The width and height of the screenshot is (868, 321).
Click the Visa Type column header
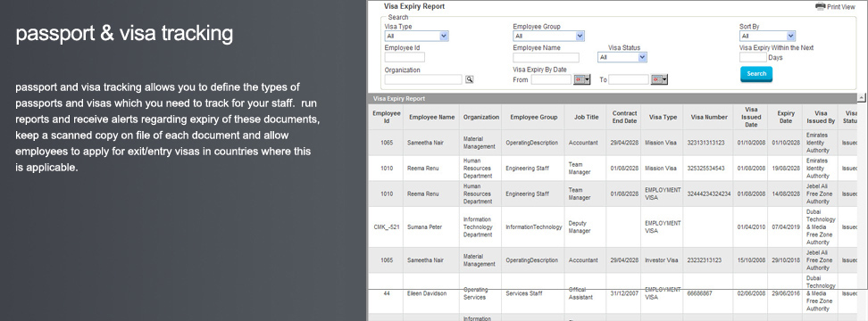[x=663, y=117]
